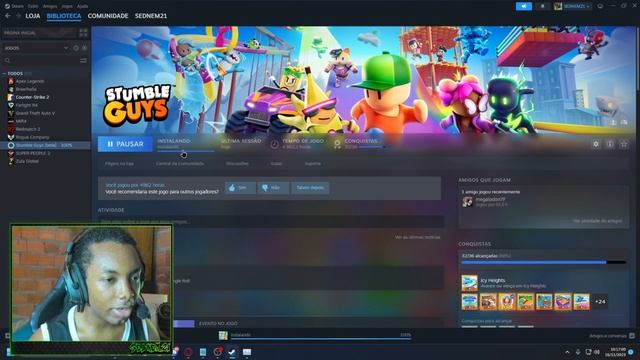Select SUPER PEOPLE 2 in the library
Image resolution: width=640 pixels, height=360 pixels.
[33, 153]
